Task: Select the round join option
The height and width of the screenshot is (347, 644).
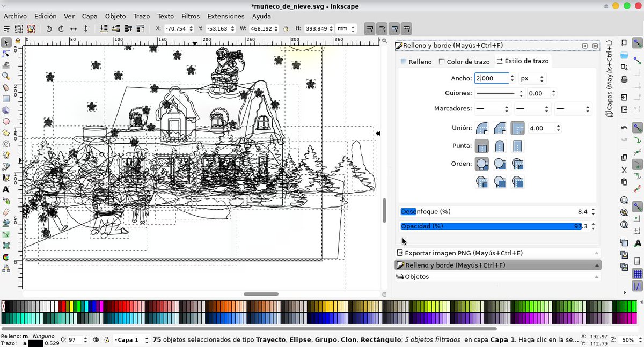Action: tap(482, 128)
